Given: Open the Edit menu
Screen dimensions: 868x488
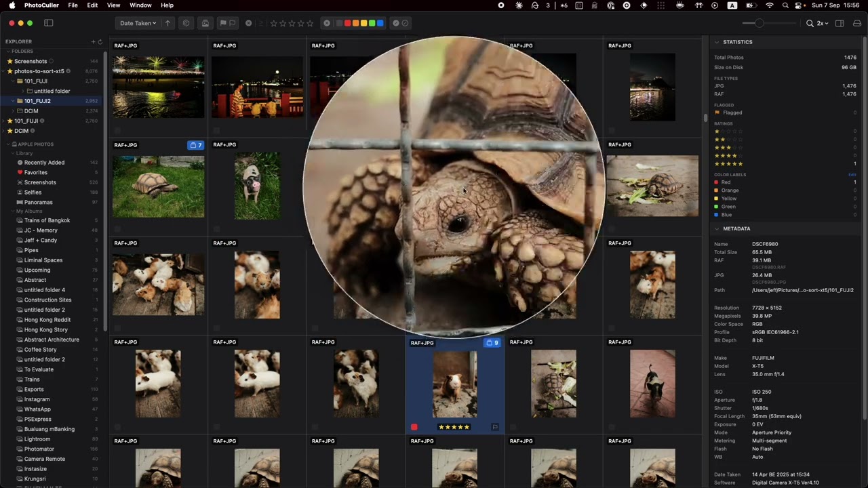Looking at the screenshot, I should (92, 5).
